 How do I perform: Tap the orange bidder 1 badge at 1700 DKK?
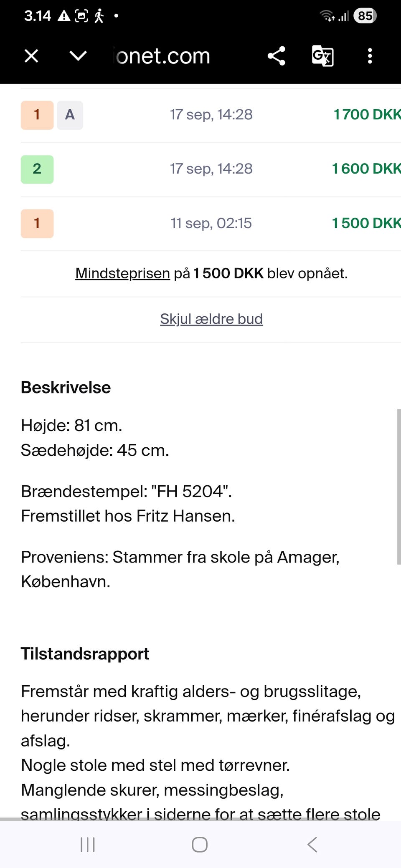[x=37, y=115]
